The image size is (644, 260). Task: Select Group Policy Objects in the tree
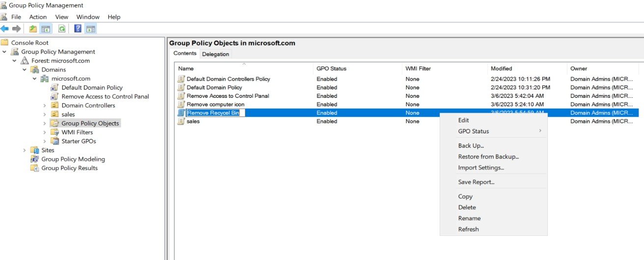[90, 123]
